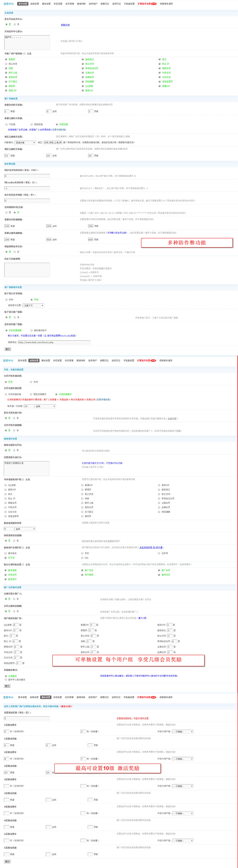Click the 地区 input listing 北京,深圳,上海

53,142
